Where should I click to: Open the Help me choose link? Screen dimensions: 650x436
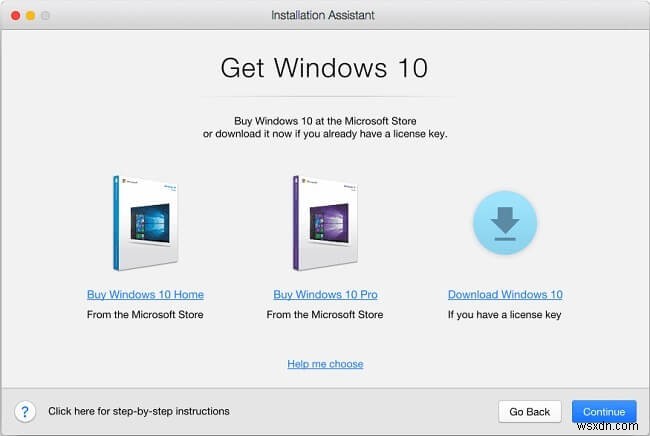tap(325, 364)
